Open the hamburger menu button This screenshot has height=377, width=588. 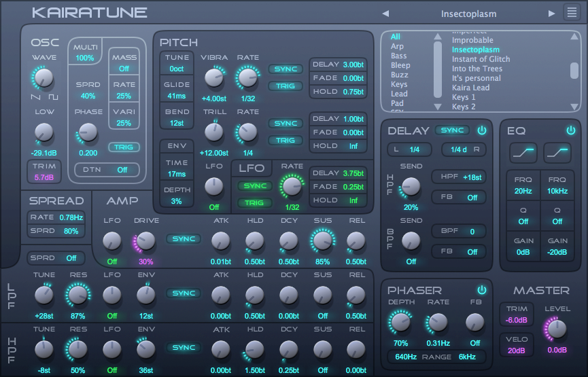point(571,12)
